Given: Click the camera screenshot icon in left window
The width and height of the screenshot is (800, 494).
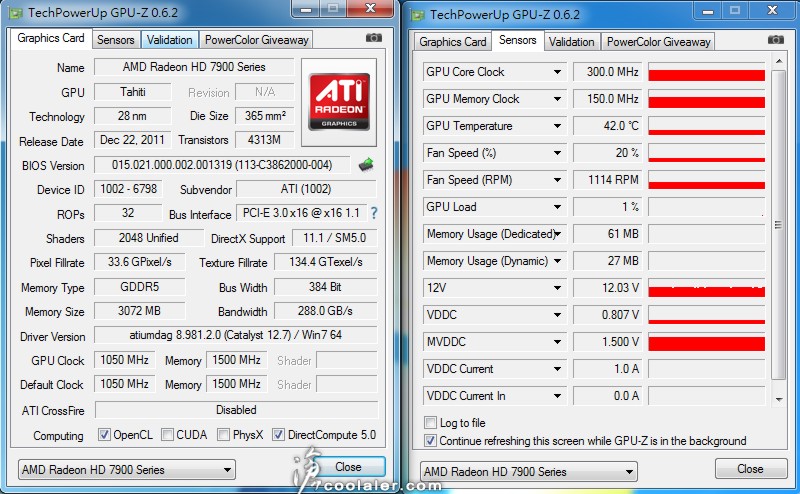Looking at the screenshot, I should point(373,38).
